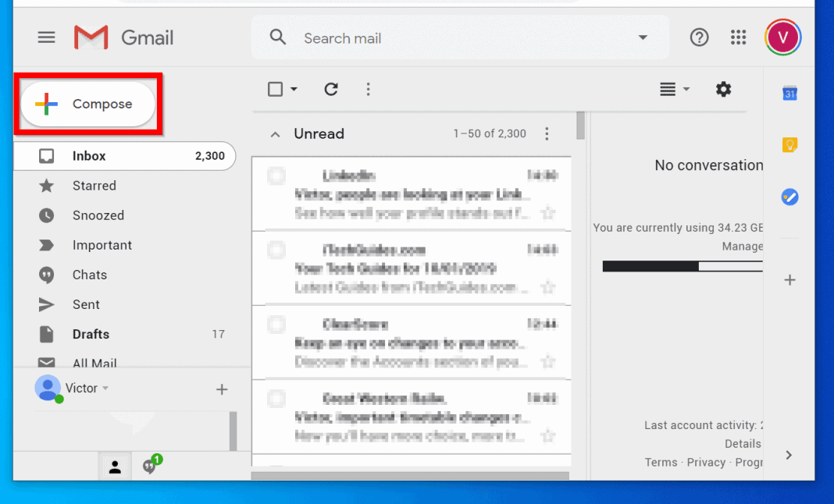Open the Sent folder
Image resolution: width=834 pixels, height=504 pixels.
click(x=124, y=304)
